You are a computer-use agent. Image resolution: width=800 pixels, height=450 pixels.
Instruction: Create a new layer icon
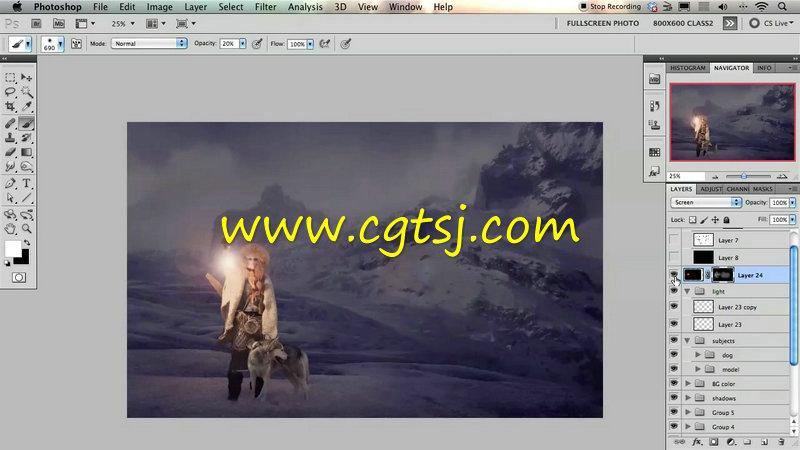pyautogui.click(x=764, y=442)
